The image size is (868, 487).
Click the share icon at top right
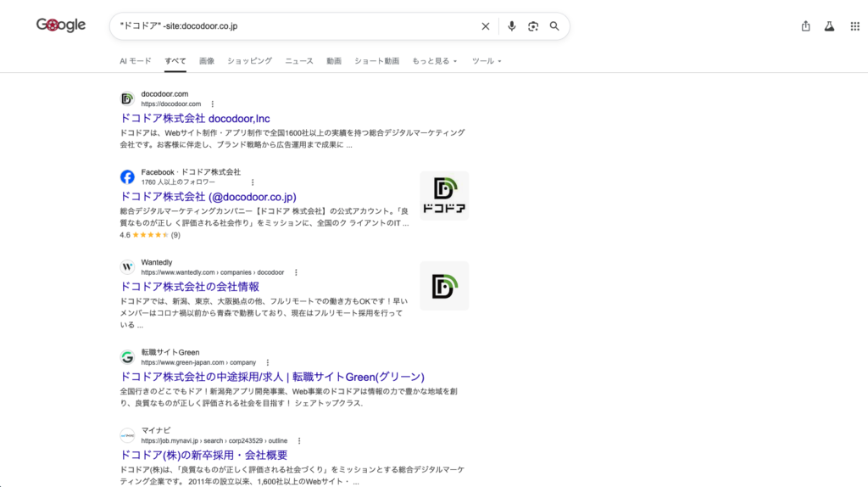tap(805, 26)
